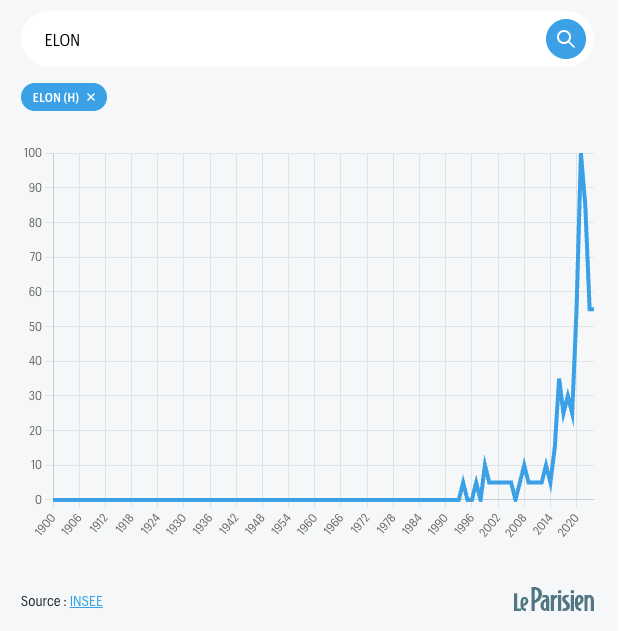
Task: Click the "Source :" text label
Action: coord(43,601)
